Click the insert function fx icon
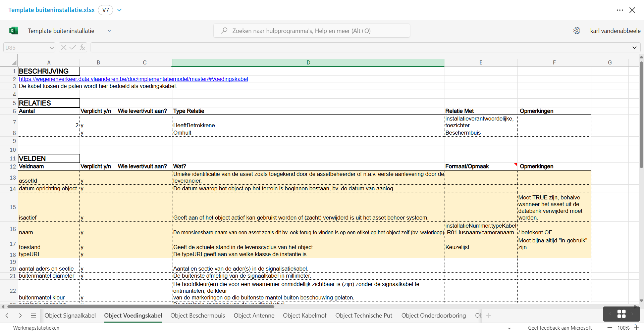 coord(82,48)
